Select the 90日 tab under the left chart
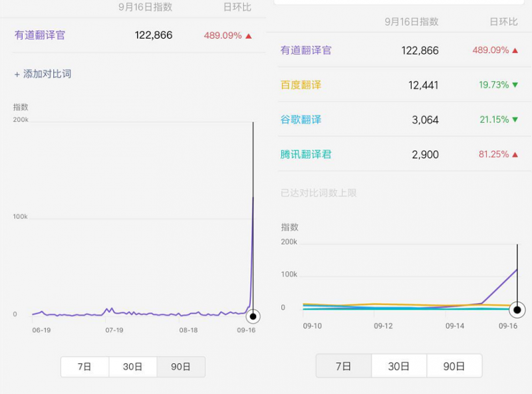 click(x=181, y=367)
